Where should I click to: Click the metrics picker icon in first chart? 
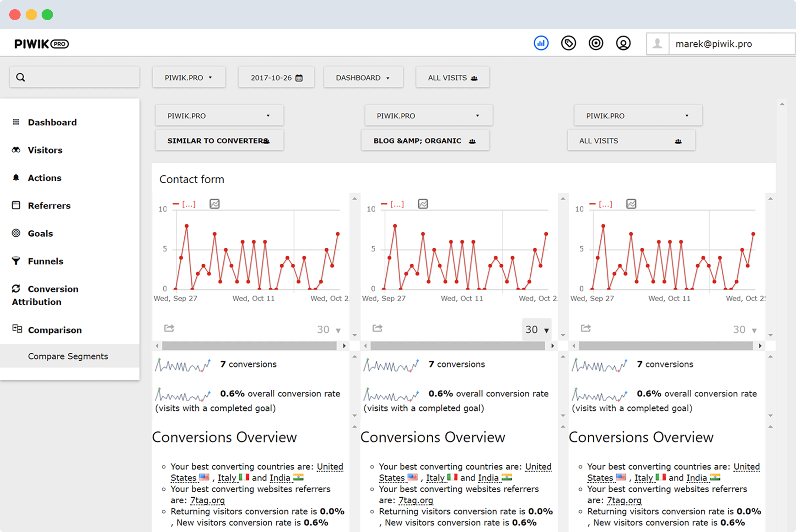(x=215, y=204)
